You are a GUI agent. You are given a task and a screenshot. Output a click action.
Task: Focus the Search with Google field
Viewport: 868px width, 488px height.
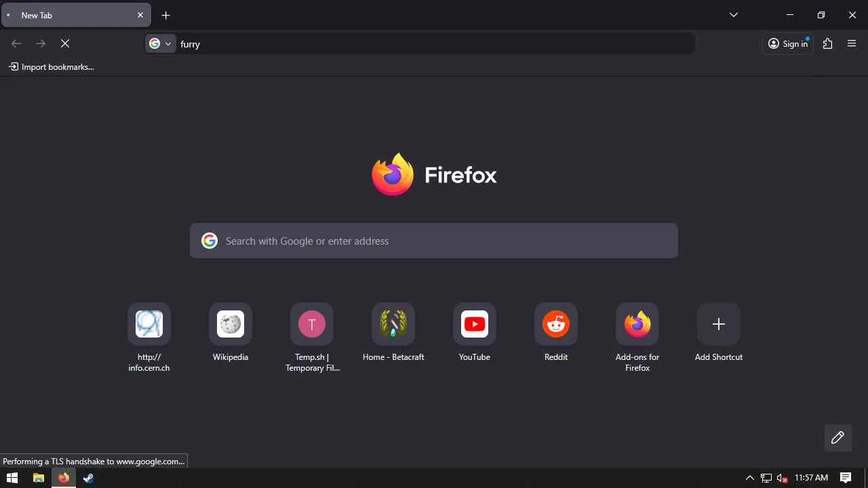tap(434, 241)
